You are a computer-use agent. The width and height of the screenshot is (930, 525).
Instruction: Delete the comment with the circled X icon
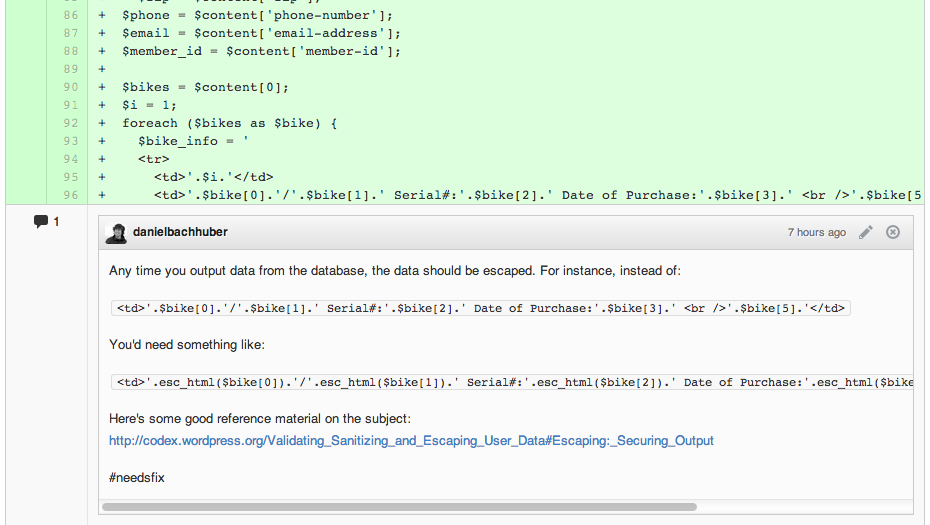893,232
